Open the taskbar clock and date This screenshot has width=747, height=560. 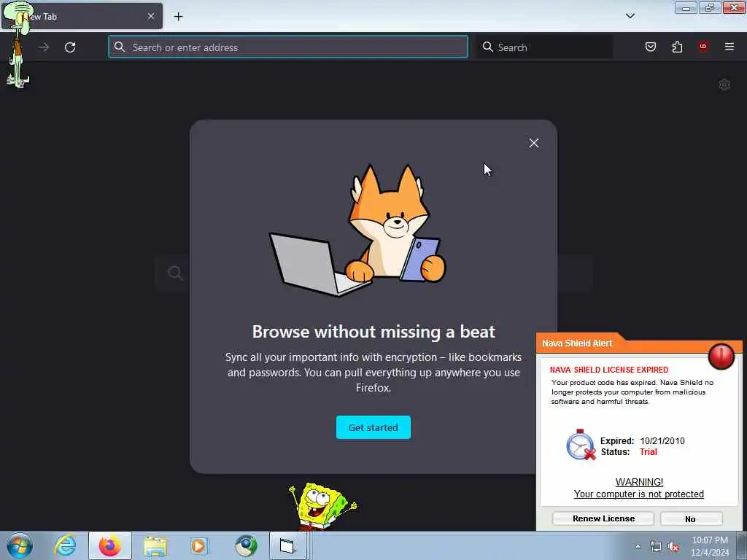[x=709, y=546]
